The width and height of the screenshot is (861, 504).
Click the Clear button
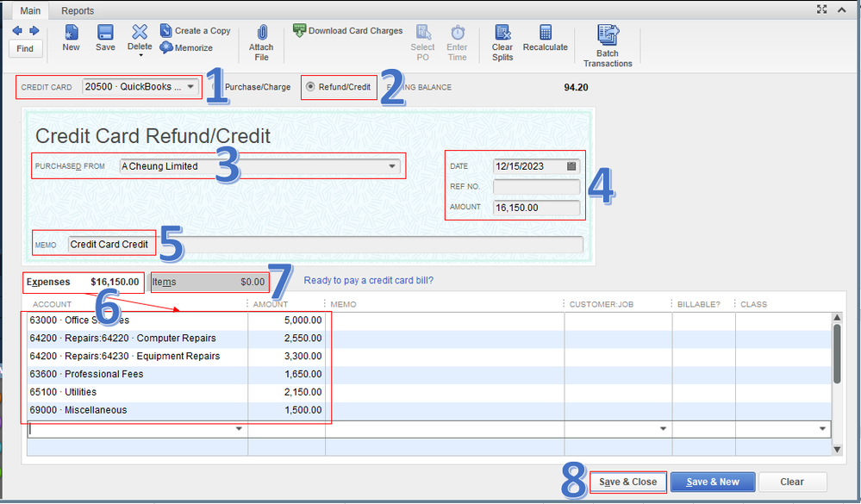coord(792,482)
